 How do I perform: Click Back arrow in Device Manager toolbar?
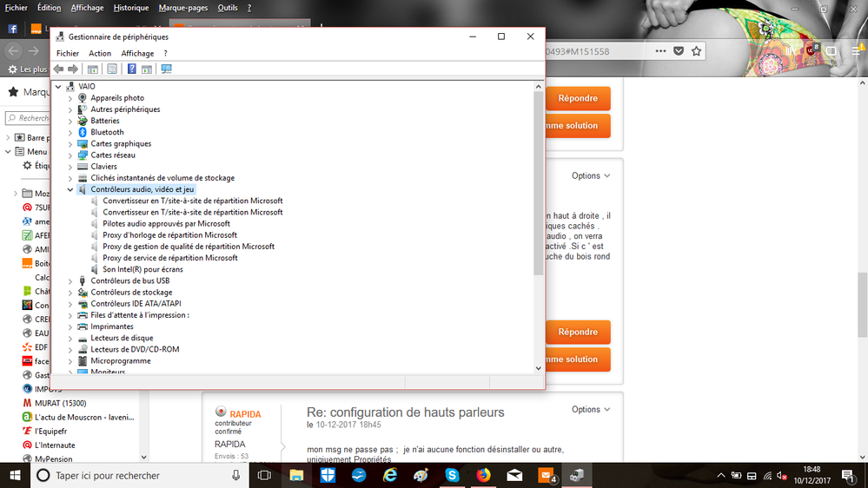pyautogui.click(x=59, y=69)
